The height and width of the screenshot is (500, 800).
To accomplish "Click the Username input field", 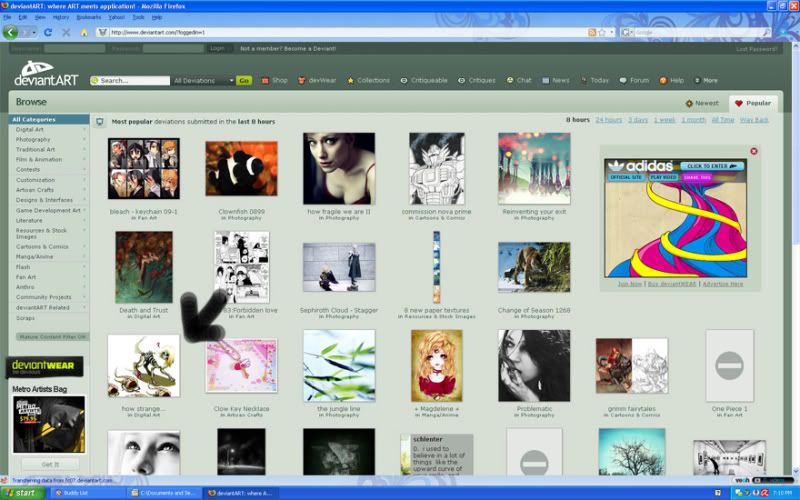I will [74, 48].
